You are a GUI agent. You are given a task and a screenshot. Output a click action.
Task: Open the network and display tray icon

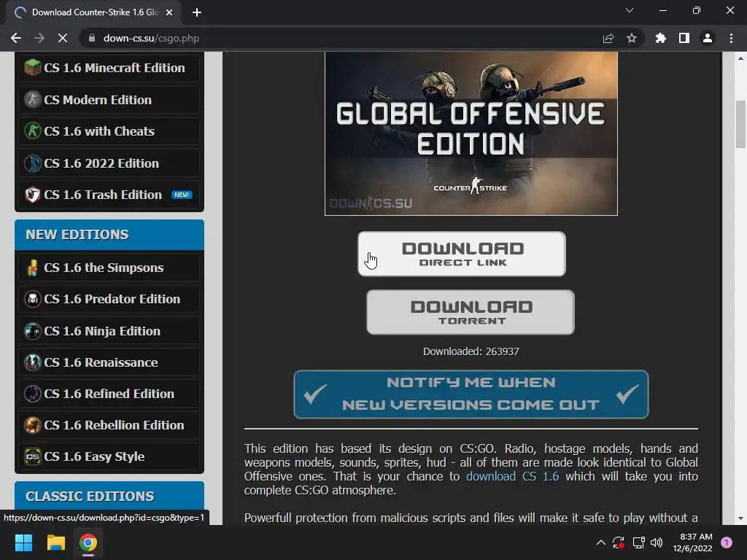point(638,542)
